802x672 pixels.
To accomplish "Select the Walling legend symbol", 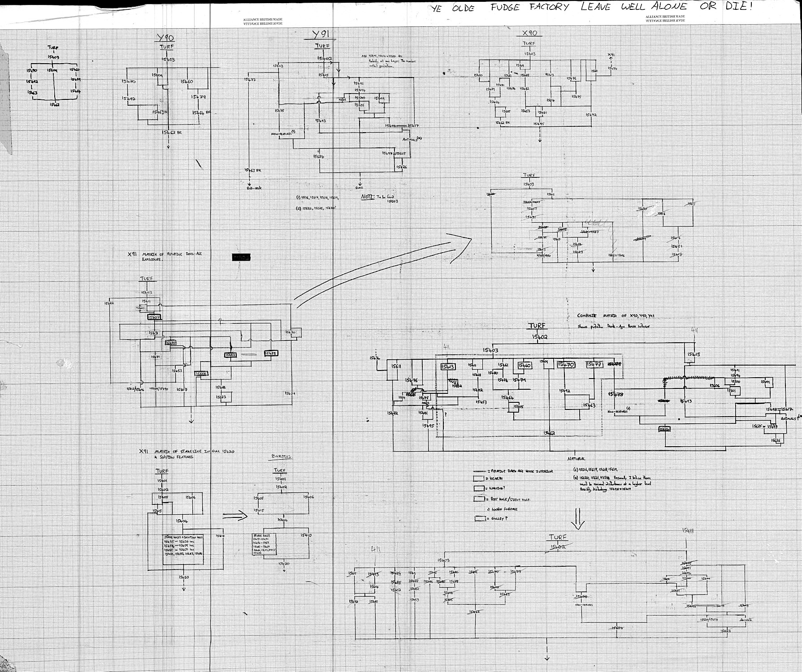I will pos(479,488).
